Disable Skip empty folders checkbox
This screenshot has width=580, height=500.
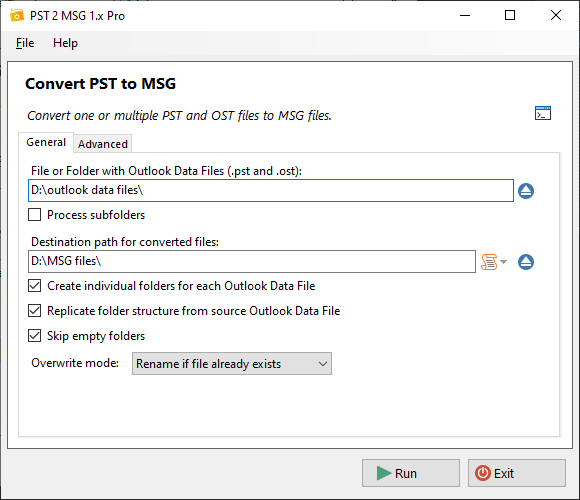click(x=34, y=336)
